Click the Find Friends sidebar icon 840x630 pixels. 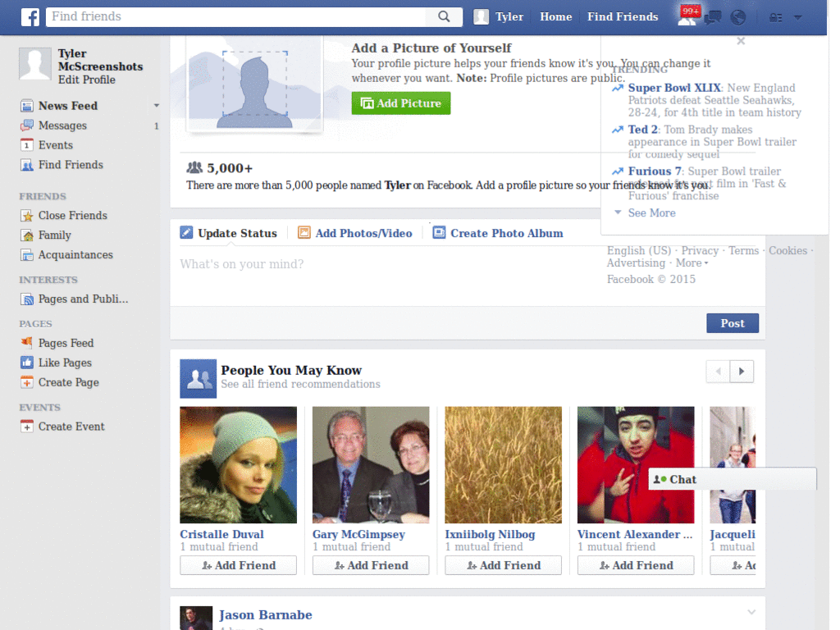click(x=27, y=165)
